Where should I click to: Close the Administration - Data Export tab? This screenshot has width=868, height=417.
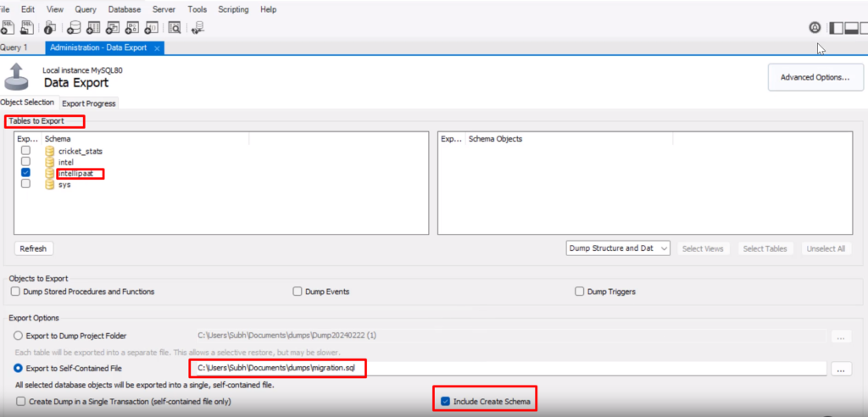point(157,48)
